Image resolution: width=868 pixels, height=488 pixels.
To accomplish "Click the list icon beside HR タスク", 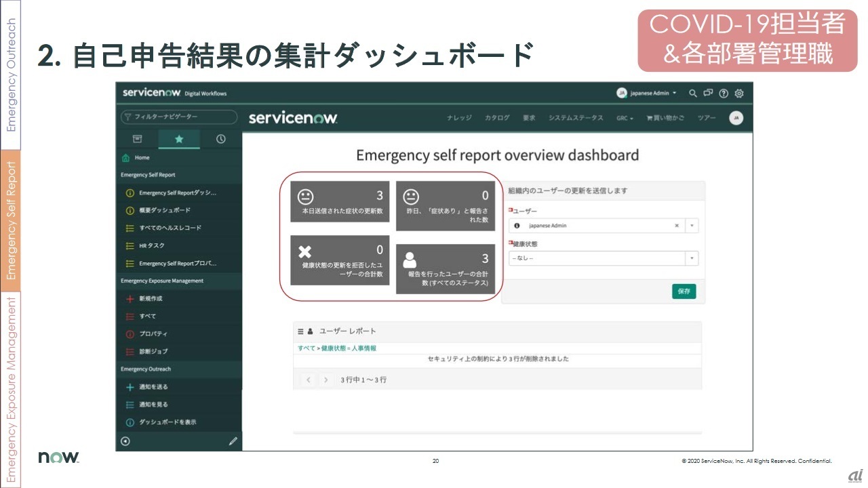I will pyautogui.click(x=130, y=245).
